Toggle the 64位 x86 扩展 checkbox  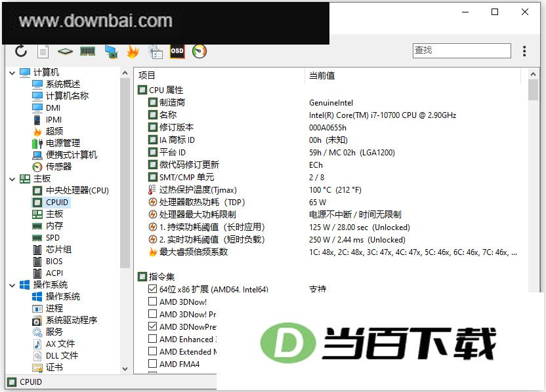coord(152,288)
